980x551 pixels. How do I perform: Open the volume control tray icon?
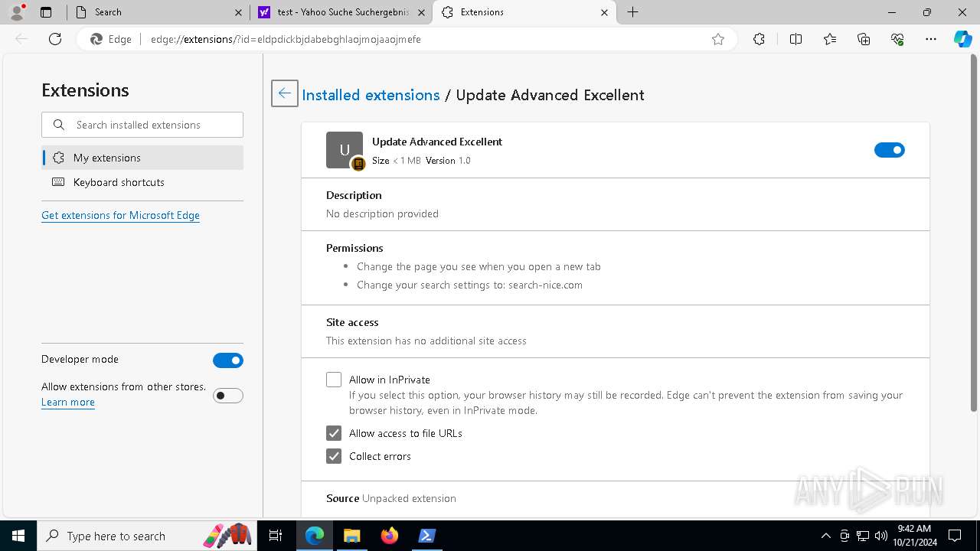(x=880, y=536)
